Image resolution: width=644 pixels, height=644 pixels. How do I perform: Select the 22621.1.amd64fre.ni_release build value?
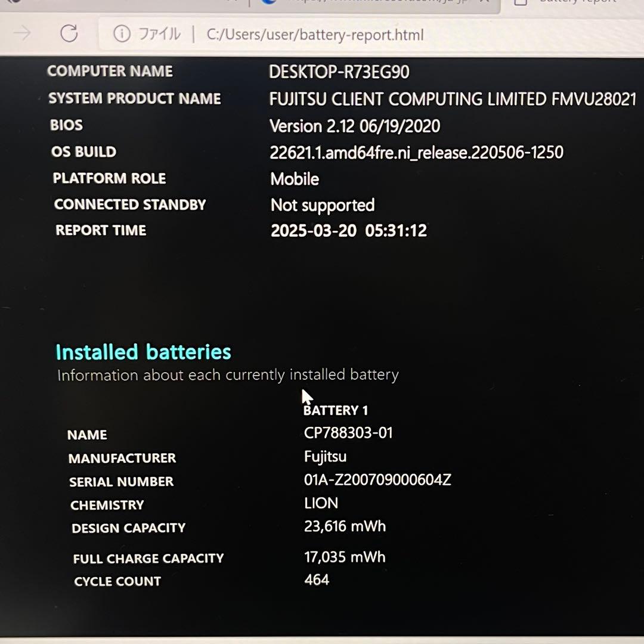416,153
